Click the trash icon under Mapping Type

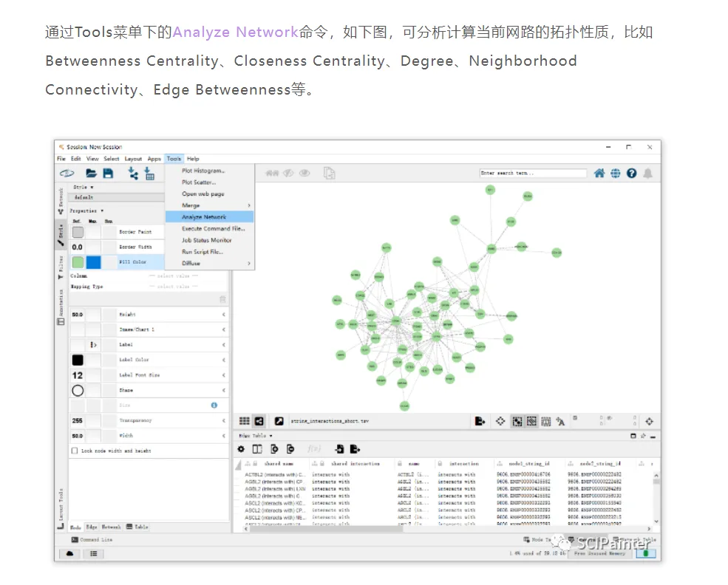click(x=223, y=299)
